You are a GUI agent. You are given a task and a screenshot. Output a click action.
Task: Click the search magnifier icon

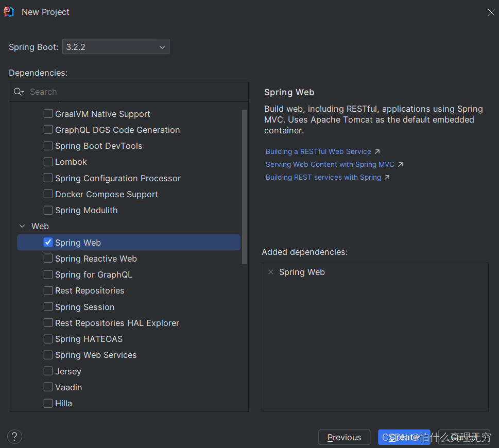coord(17,92)
